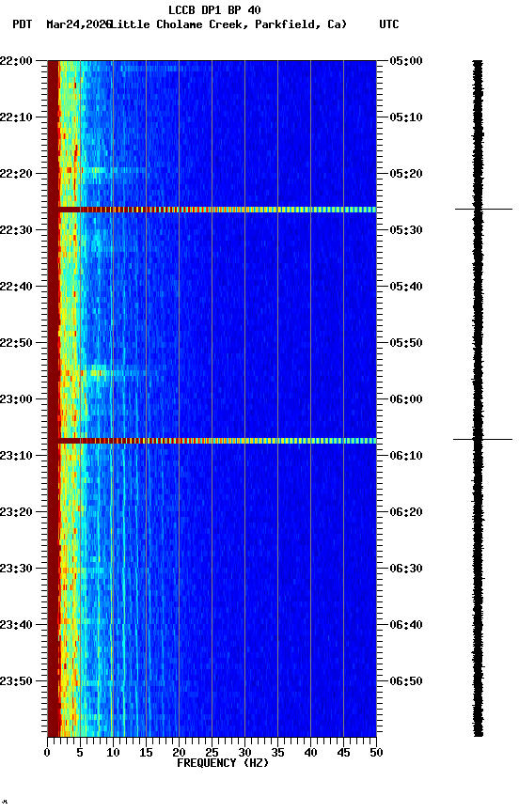Click the date label Mar24
This screenshot has height=812, width=519.
(x=63, y=24)
